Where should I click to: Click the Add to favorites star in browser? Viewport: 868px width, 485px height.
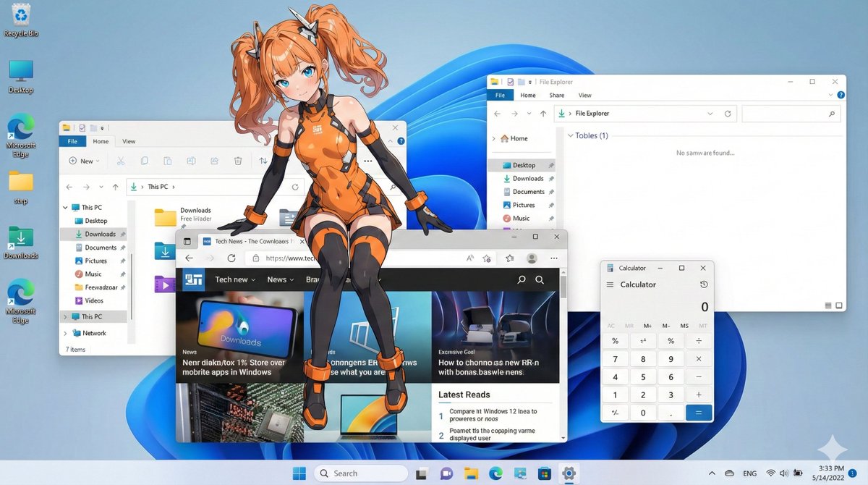pos(487,258)
